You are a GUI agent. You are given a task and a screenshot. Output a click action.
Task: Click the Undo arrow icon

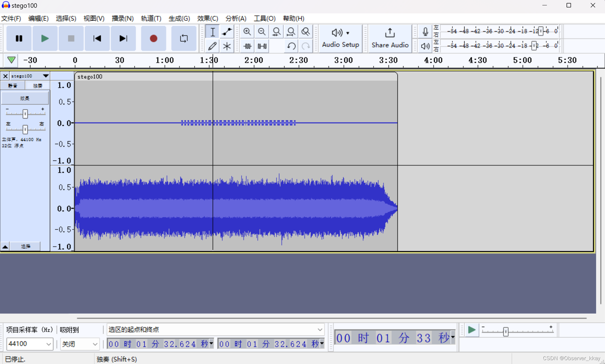(291, 46)
